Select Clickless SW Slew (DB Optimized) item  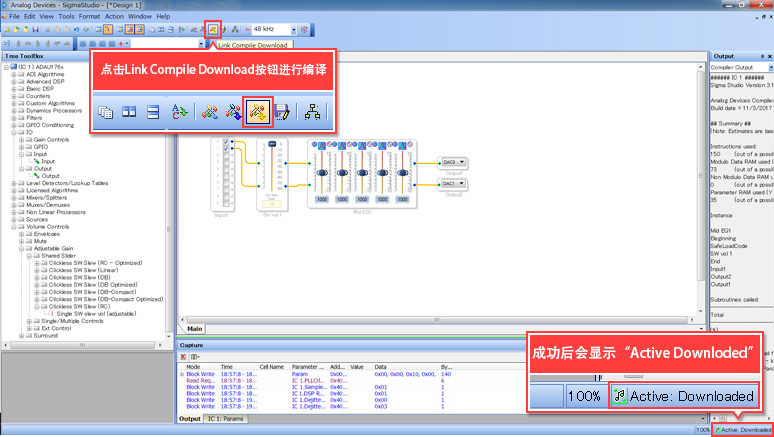(x=93, y=285)
